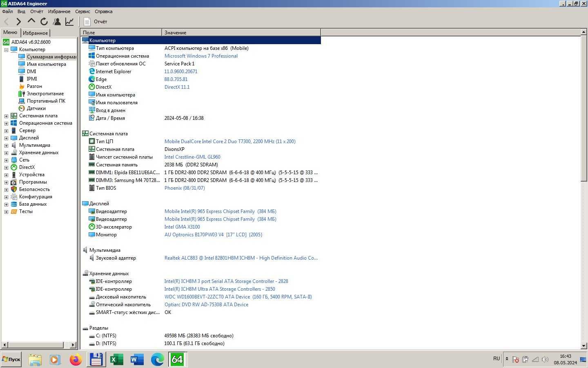
Task: Expand Системная плата tree node
Action: pyautogui.click(x=6, y=116)
